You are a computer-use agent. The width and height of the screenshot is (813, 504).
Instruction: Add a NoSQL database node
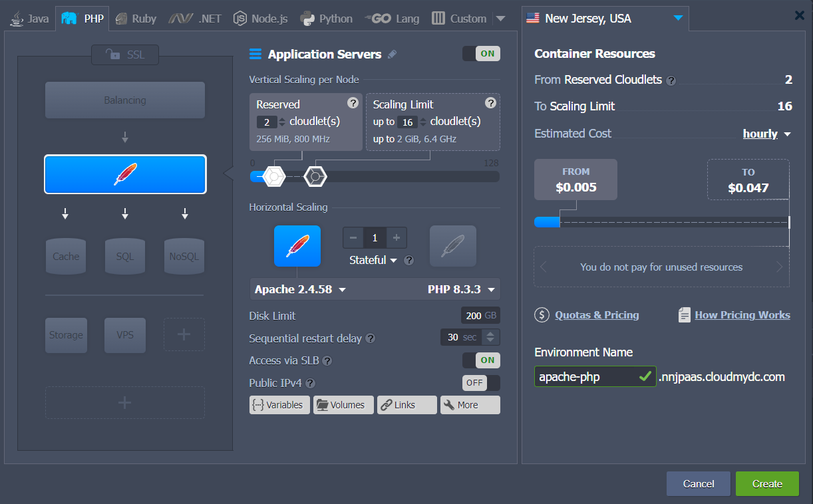184,256
